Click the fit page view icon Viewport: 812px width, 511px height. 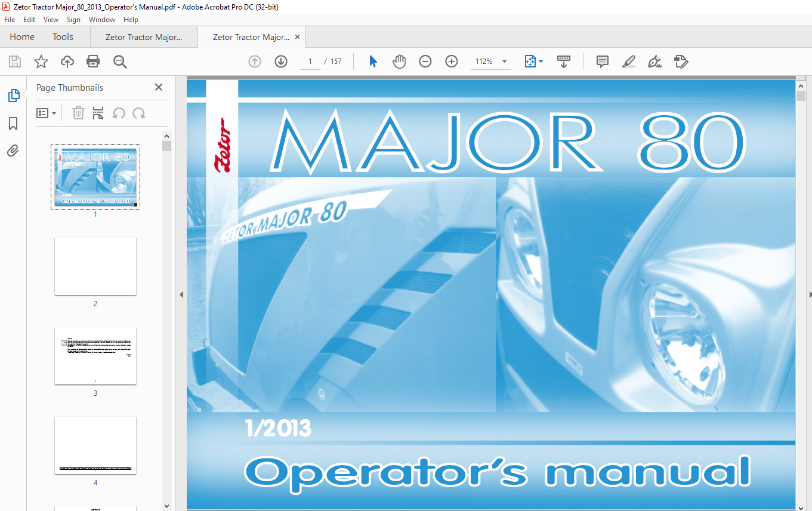tap(530, 61)
